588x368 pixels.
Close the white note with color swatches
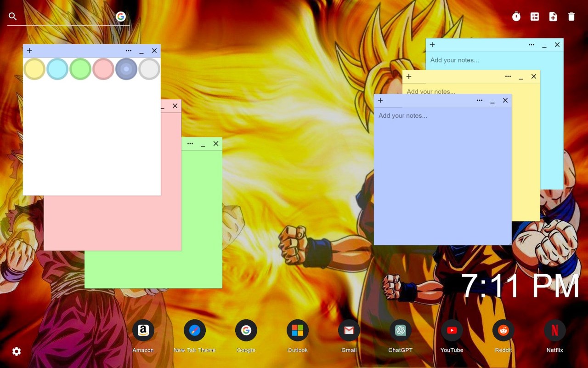154,51
